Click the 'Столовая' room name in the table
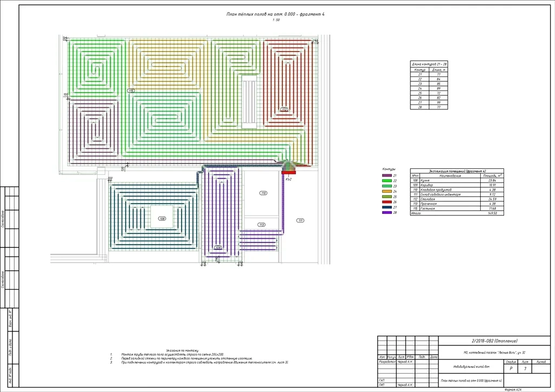Screen dimensions: 555x392 click(x=428, y=199)
